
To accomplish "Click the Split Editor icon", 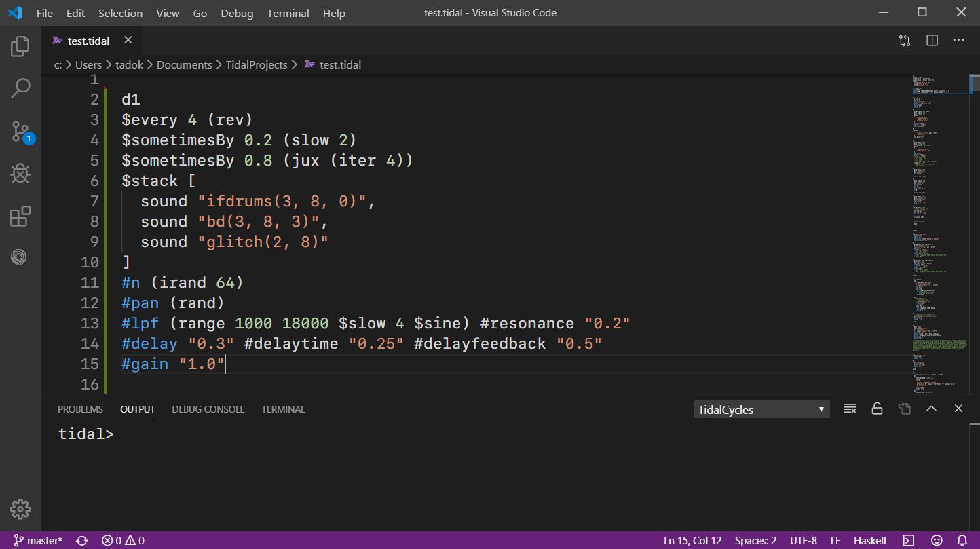I will [932, 41].
